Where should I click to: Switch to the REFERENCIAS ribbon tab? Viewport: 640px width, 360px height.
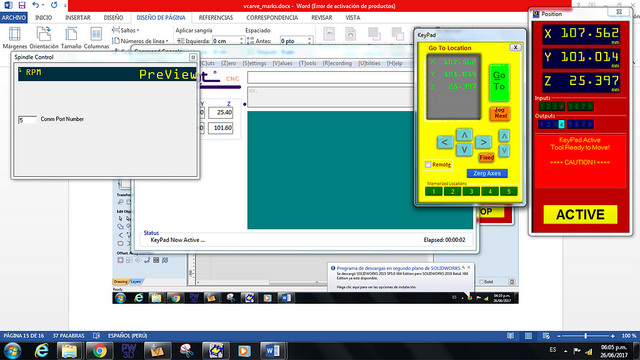tap(216, 18)
